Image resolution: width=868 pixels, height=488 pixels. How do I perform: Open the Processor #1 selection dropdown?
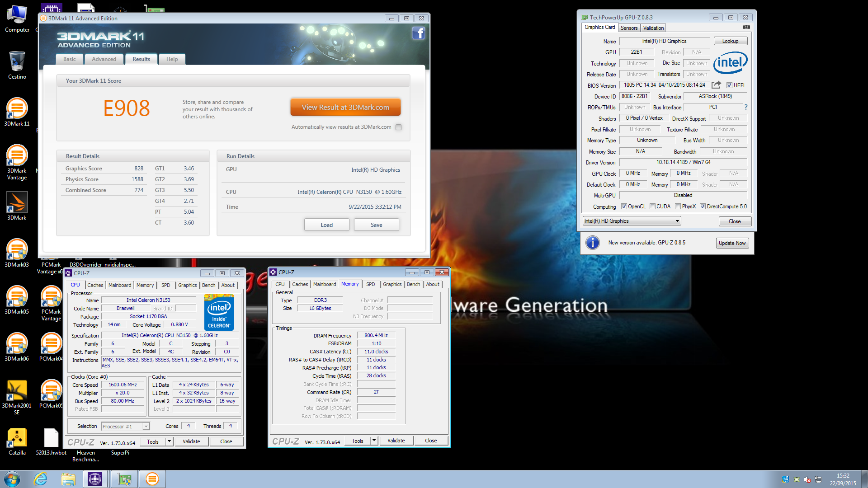point(126,426)
